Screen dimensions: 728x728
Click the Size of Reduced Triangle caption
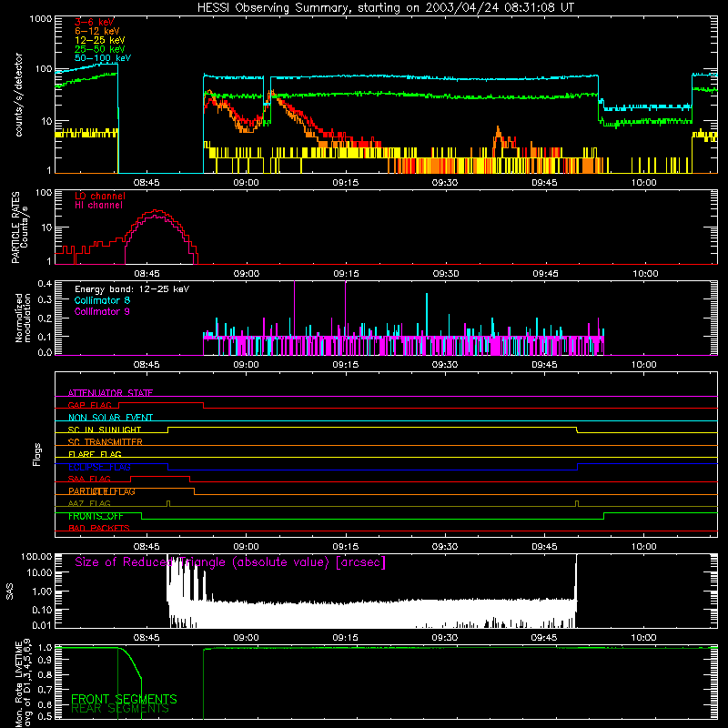point(230,562)
